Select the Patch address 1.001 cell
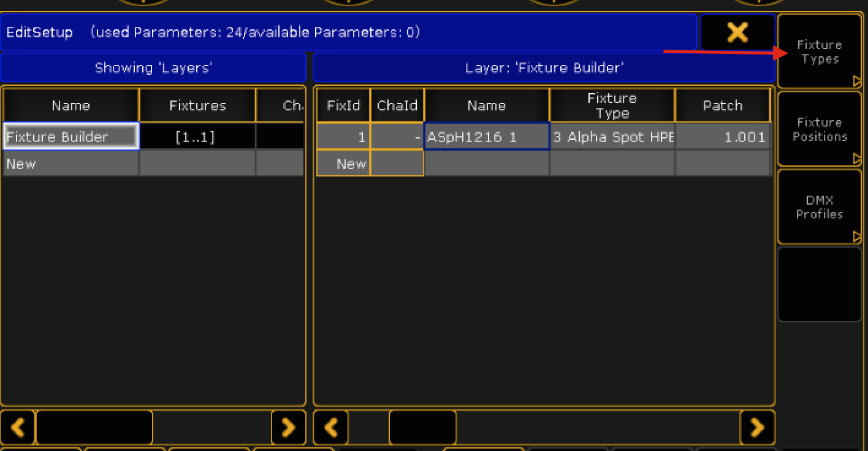The image size is (868, 451). 722,137
